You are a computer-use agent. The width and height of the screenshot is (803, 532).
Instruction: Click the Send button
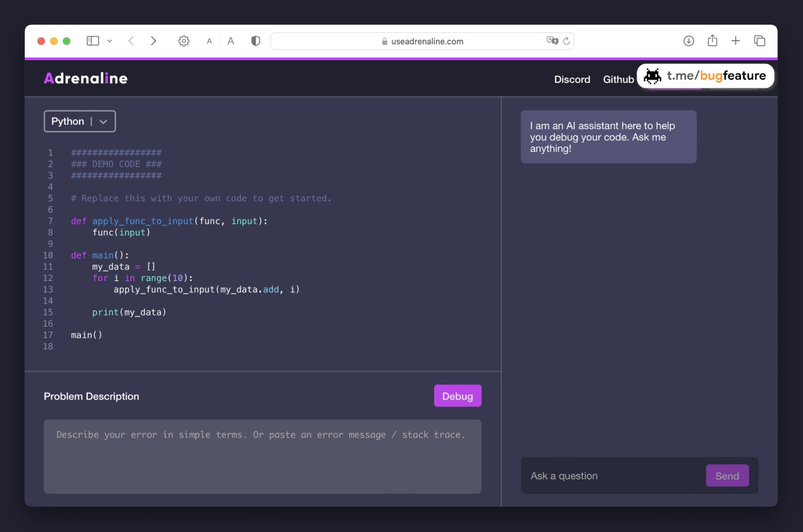[x=727, y=476]
